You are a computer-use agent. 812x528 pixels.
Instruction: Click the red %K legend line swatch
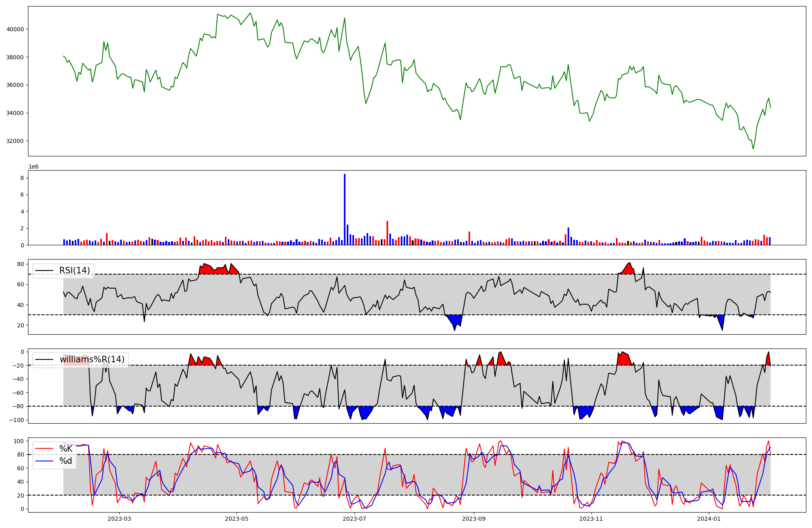(44, 448)
